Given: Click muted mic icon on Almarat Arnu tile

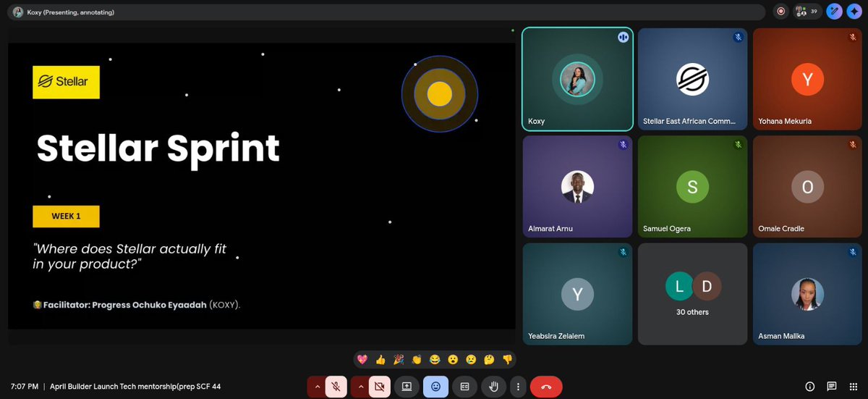Looking at the screenshot, I should point(623,145).
